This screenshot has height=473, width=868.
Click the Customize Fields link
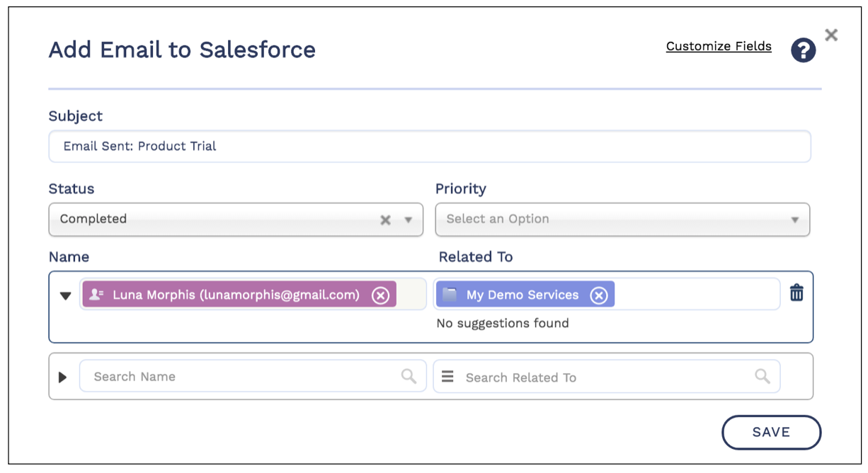coord(719,46)
